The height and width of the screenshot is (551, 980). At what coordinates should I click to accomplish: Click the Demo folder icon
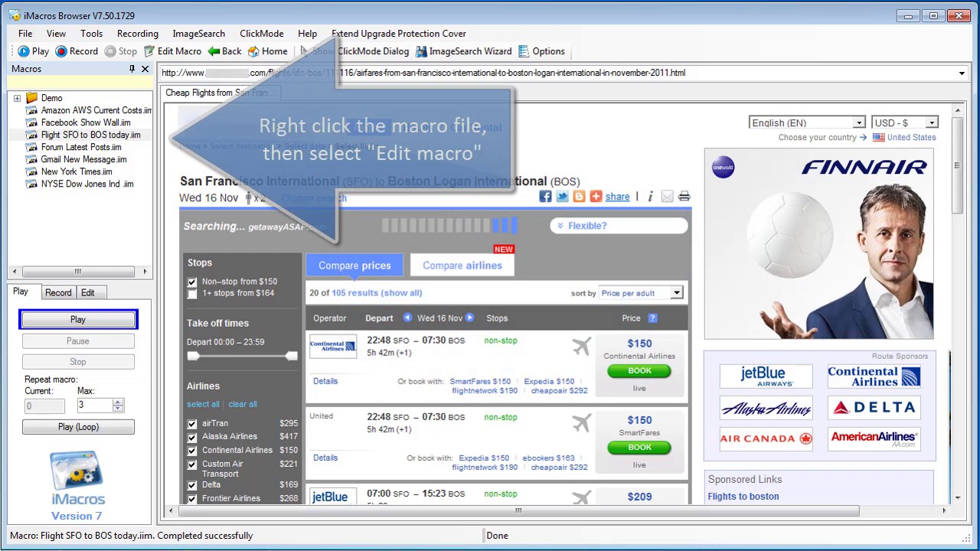click(31, 98)
